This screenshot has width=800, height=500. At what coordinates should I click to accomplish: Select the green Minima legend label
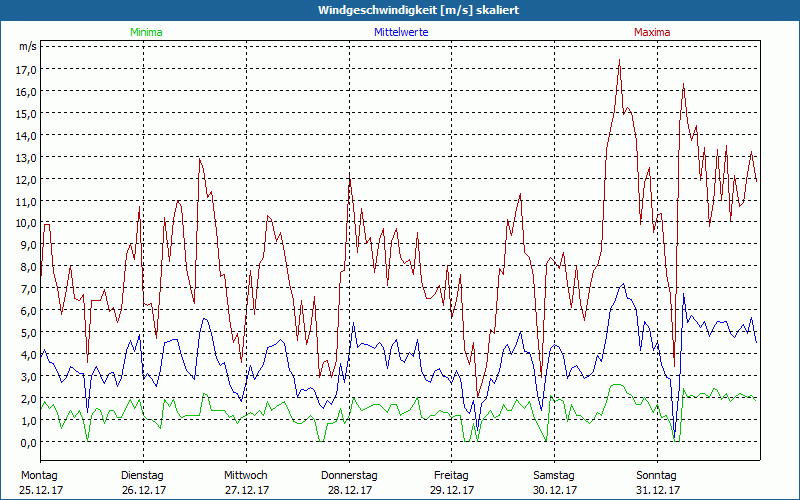(146, 32)
